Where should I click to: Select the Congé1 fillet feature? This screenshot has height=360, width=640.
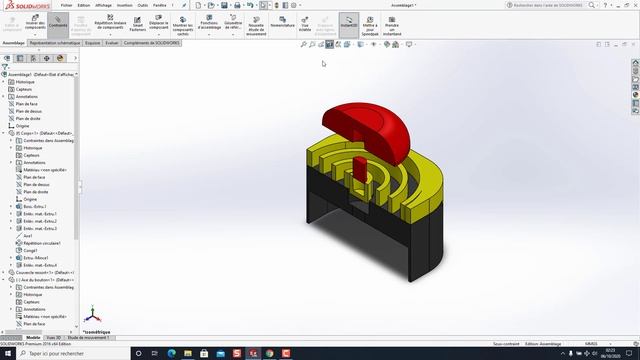pos(30,251)
